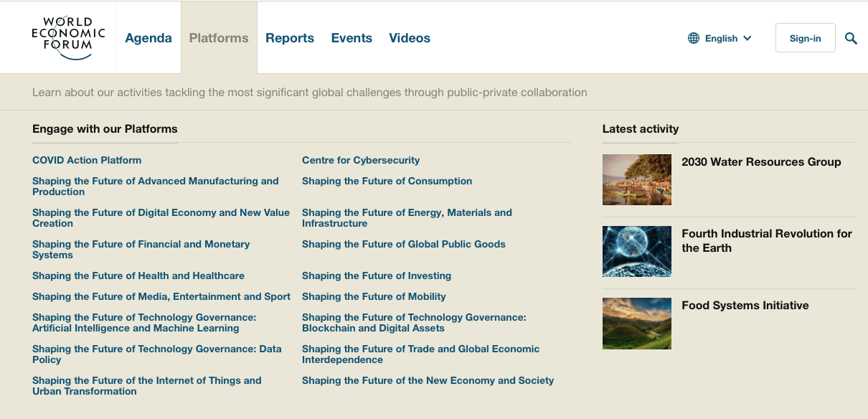The width and height of the screenshot is (868, 419).
Task: Select Shaping the Future of Mobility
Action: click(x=374, y=296)
